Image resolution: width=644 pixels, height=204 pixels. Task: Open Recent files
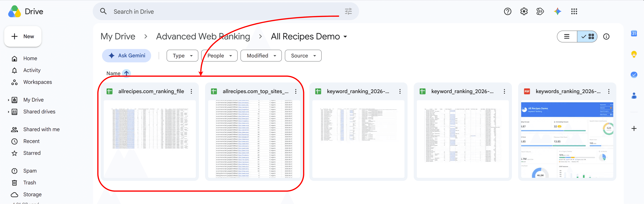point(31,141)
